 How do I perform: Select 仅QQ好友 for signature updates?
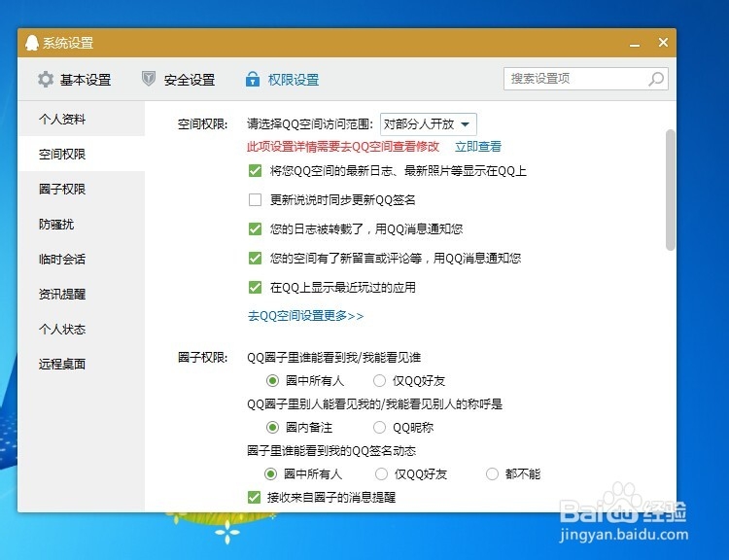click(381, 473)
